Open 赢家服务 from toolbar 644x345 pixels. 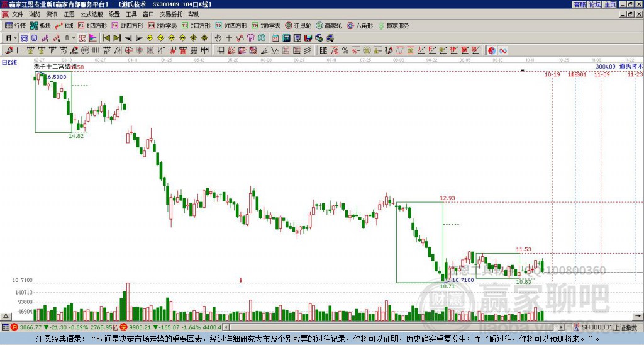click(394, 25)
